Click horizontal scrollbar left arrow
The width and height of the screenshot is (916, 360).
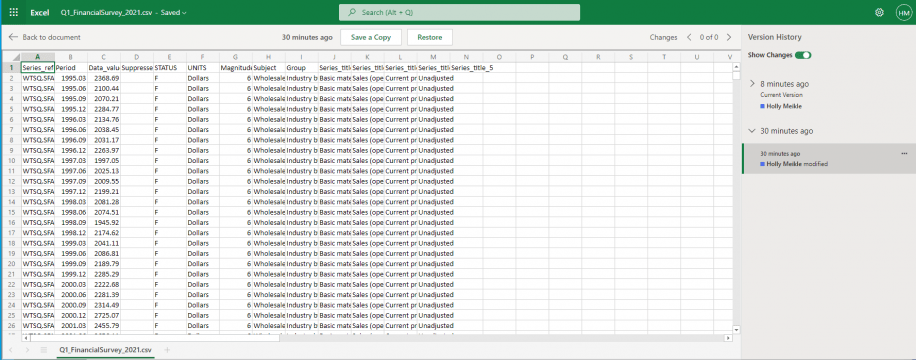pyautogui.click(x=25, y=338)
